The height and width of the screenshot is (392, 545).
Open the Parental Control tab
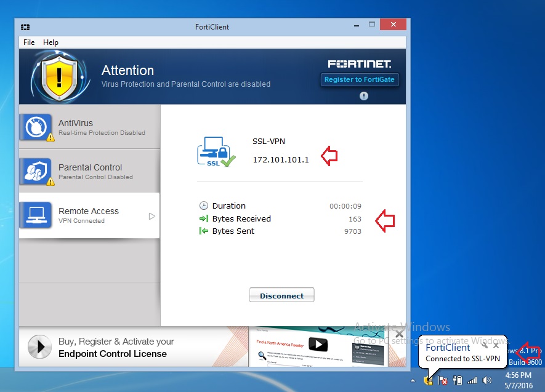tap(90, 171)
